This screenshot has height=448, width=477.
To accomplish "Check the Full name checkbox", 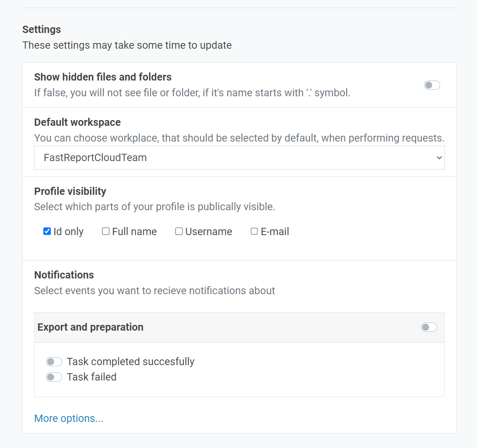I will (x=106, y=231).
